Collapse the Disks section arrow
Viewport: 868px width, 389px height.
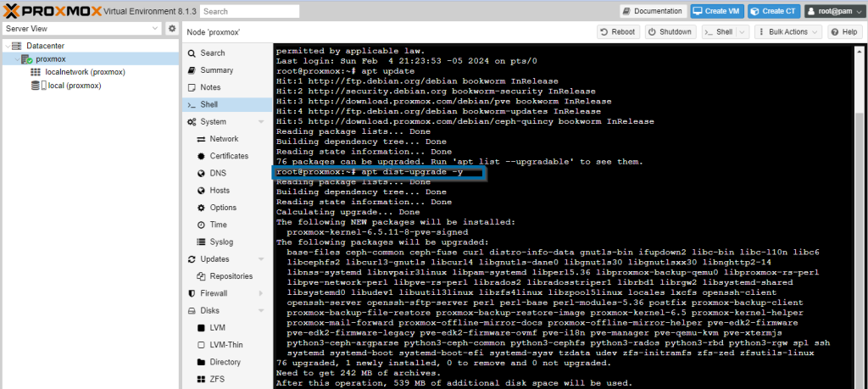pos(261,310)
